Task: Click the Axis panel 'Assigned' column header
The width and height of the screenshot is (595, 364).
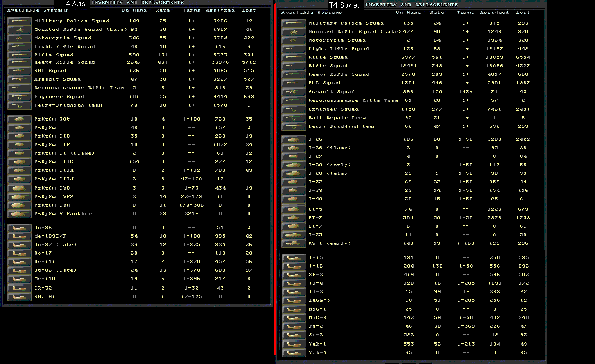Action: coord(220,10)
